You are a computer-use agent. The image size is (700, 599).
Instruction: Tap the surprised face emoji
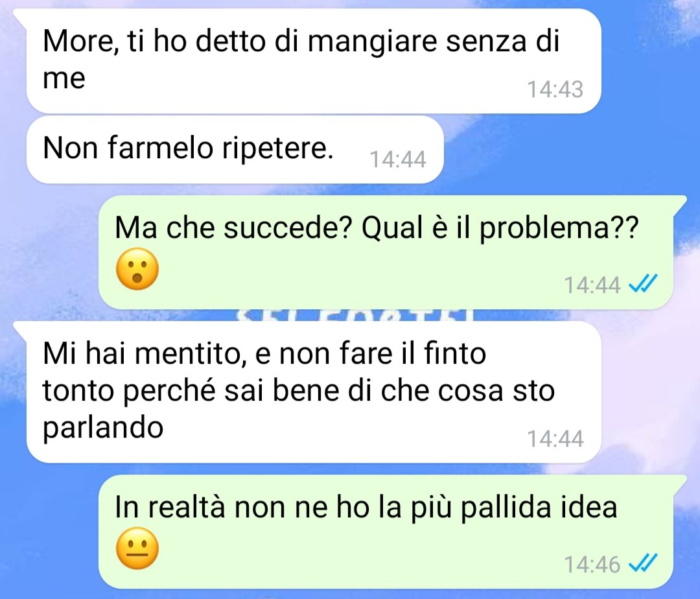(137, 269)
